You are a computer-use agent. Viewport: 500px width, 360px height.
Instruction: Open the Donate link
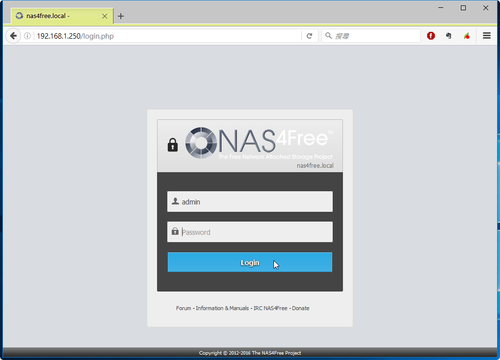tap(301, 308)
